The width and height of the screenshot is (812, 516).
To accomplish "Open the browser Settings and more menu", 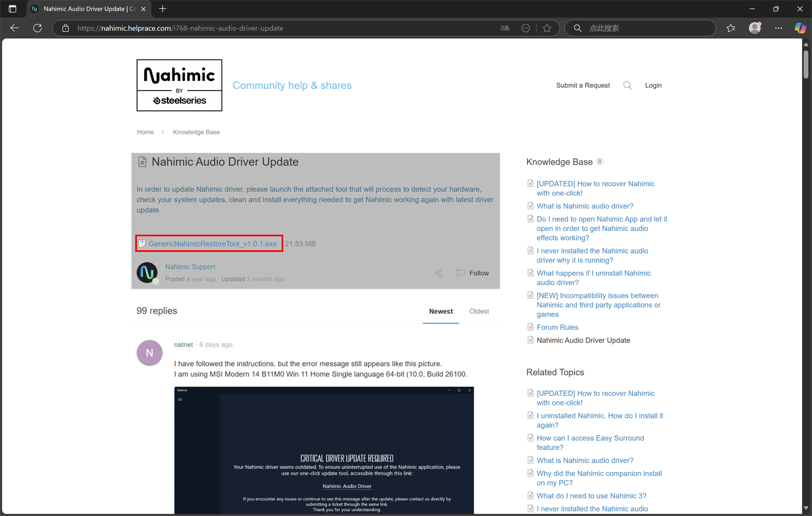I will tap(778, 28).
